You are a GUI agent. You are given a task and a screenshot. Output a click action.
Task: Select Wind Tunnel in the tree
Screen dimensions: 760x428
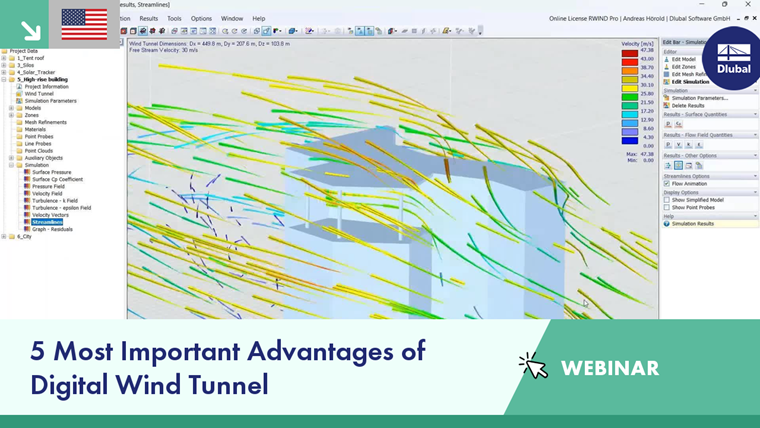(x=39, y=94)
